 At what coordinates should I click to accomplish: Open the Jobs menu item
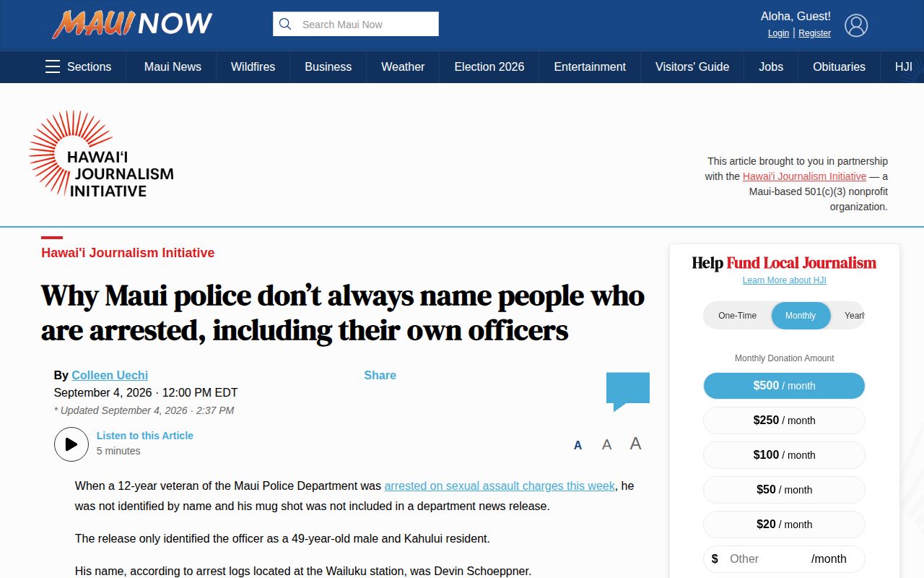pos(771,66)
